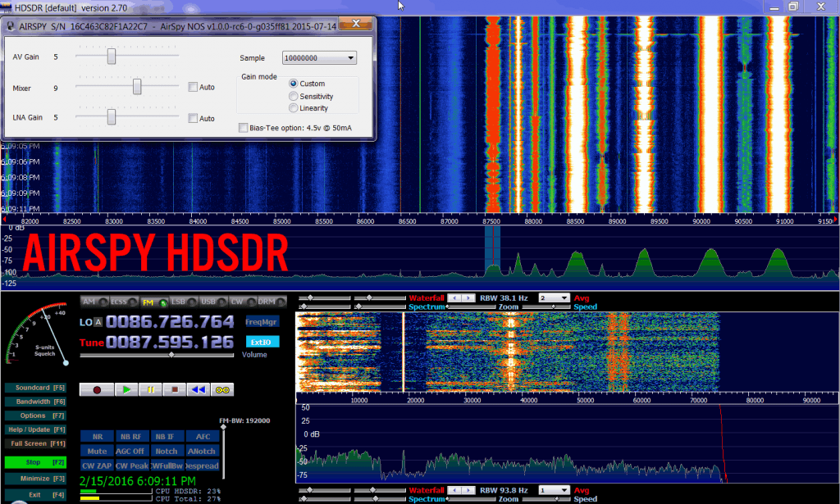Click the red Record button
This screenshot has width=840, height=504.
(98, 390)
